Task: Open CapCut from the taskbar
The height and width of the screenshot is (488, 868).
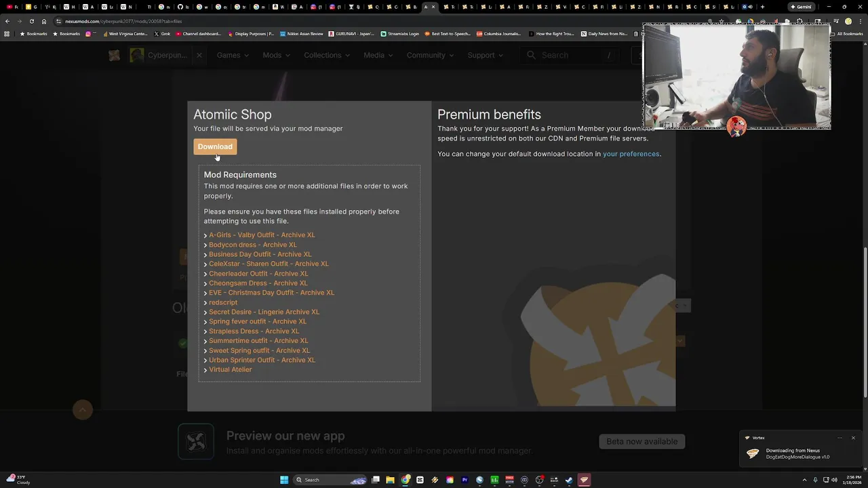Action: 420,480
